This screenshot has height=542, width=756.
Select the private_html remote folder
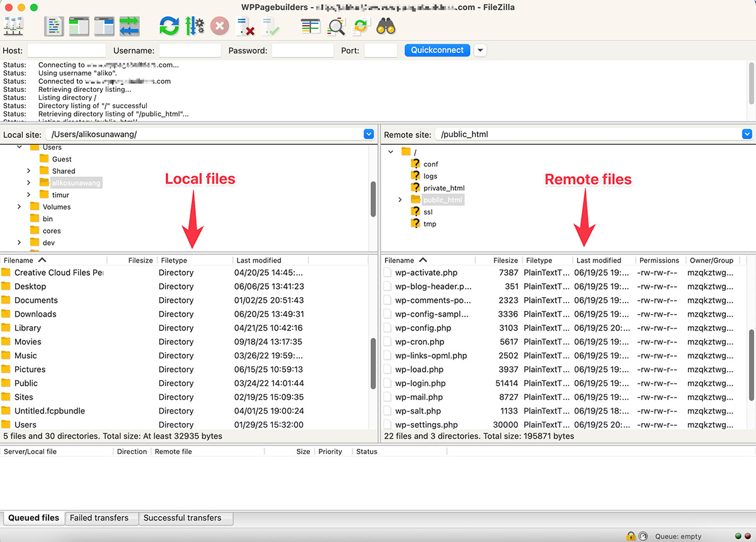pos(444,188)
